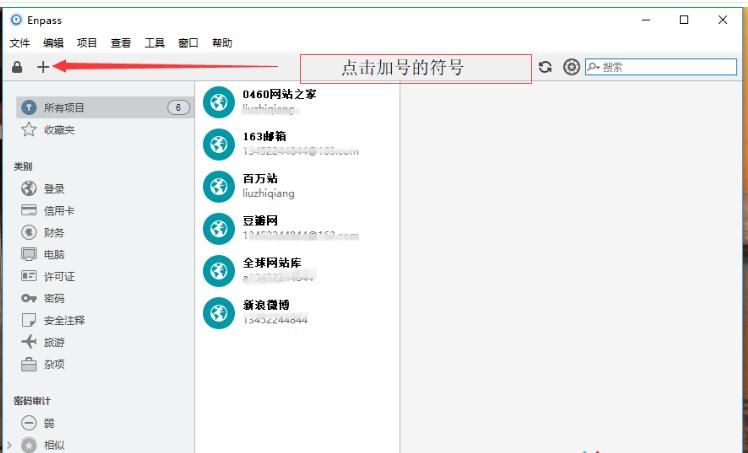Click the monitor icon for 电脑
748x453 pixels.
(29, 254)
